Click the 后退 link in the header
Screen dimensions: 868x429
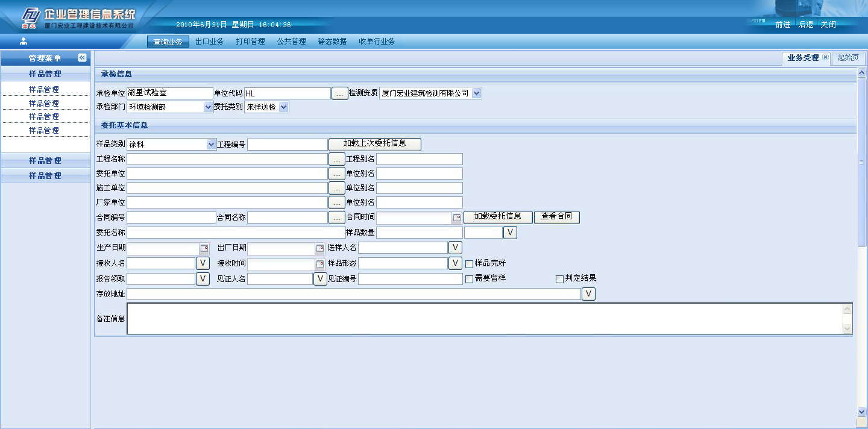click(x=806, y=25)
